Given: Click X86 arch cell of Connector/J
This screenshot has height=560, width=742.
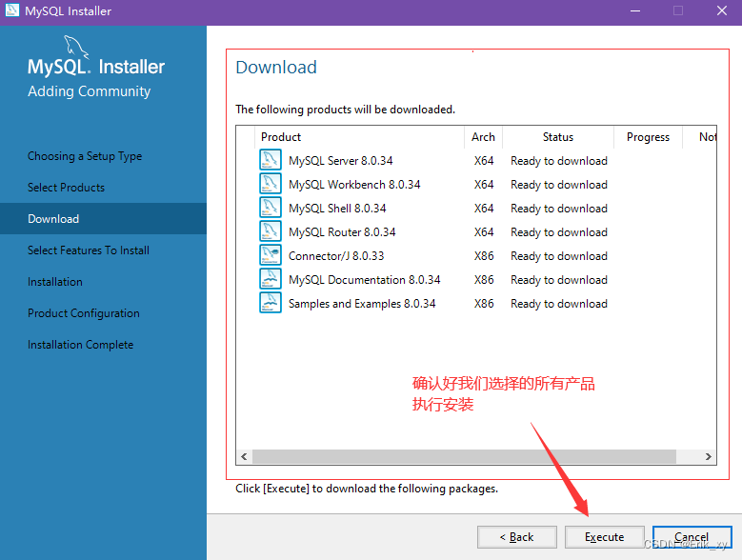Looking at the screenshot, I should pyautogui.click(x=484, y=256).
